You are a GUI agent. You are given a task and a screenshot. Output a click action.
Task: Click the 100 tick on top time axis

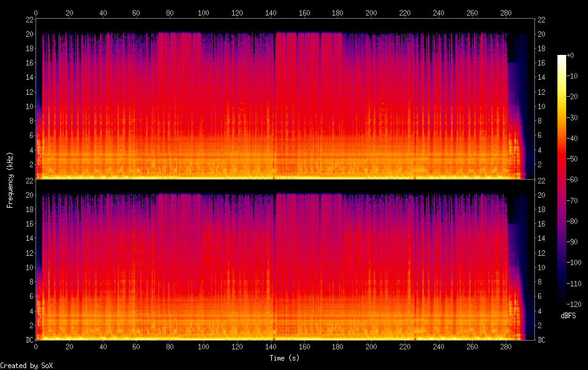[x=203, y=12]
